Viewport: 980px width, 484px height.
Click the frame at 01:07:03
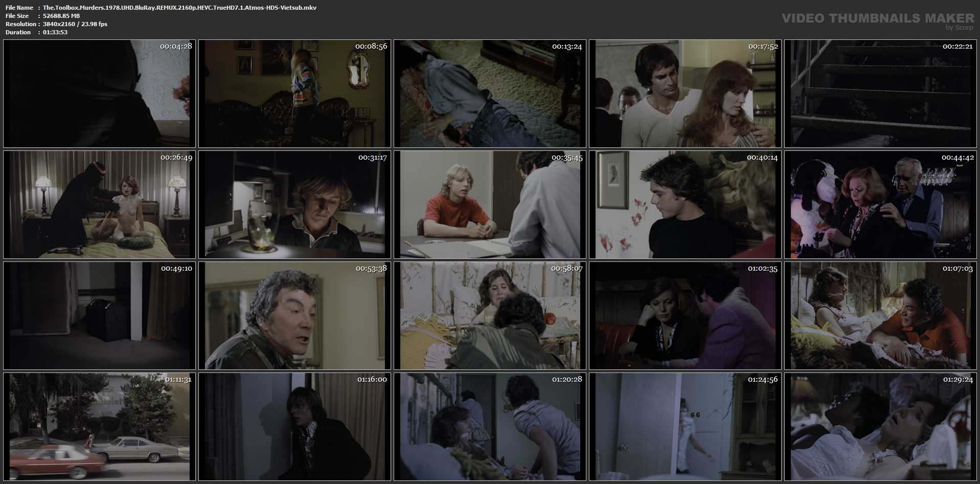point(880,316)
